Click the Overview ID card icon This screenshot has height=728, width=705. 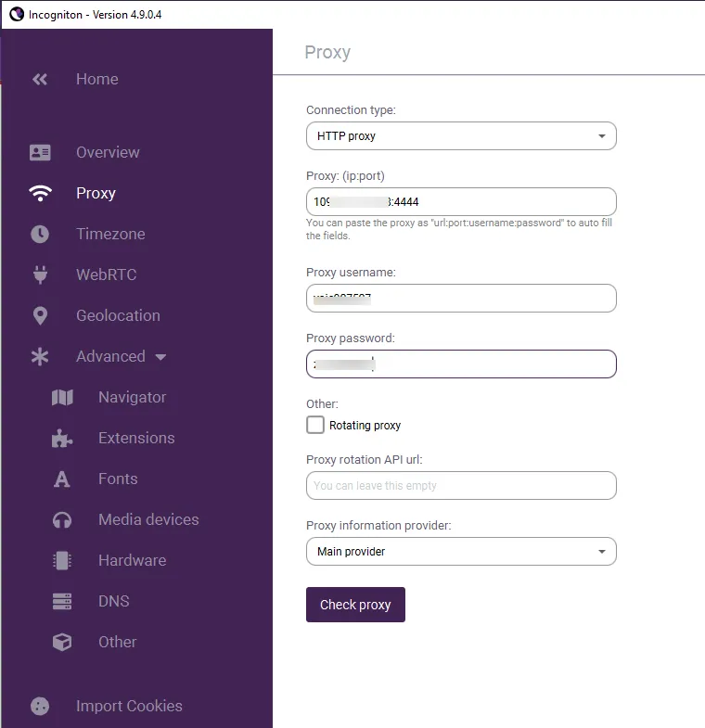[x=40, y=152]
